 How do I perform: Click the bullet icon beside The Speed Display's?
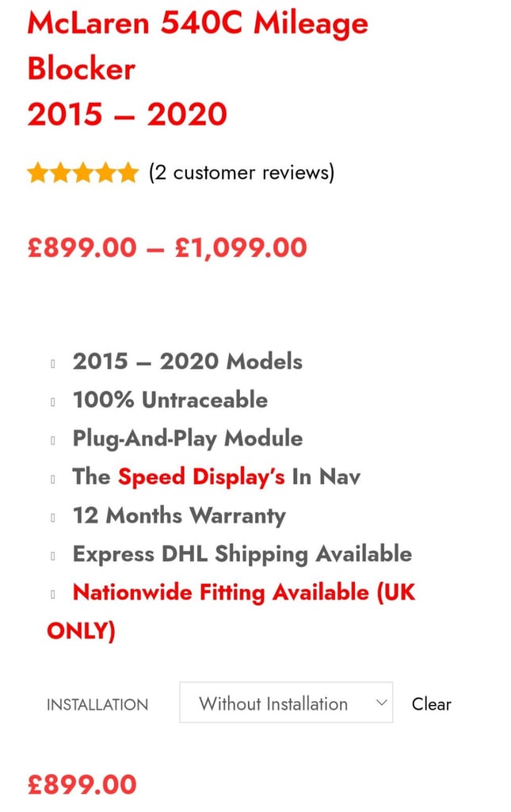53,478
